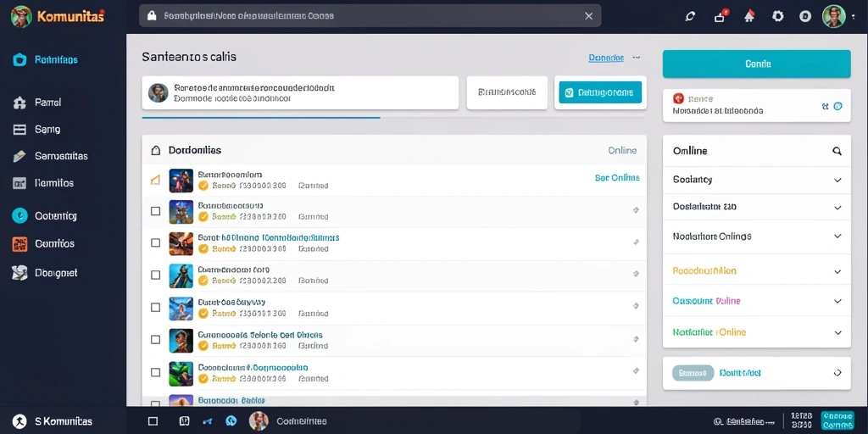The height and width of the screenshot is (434, 868).
Task: Click the refresh icon in top bar
Action: [690, 16]
